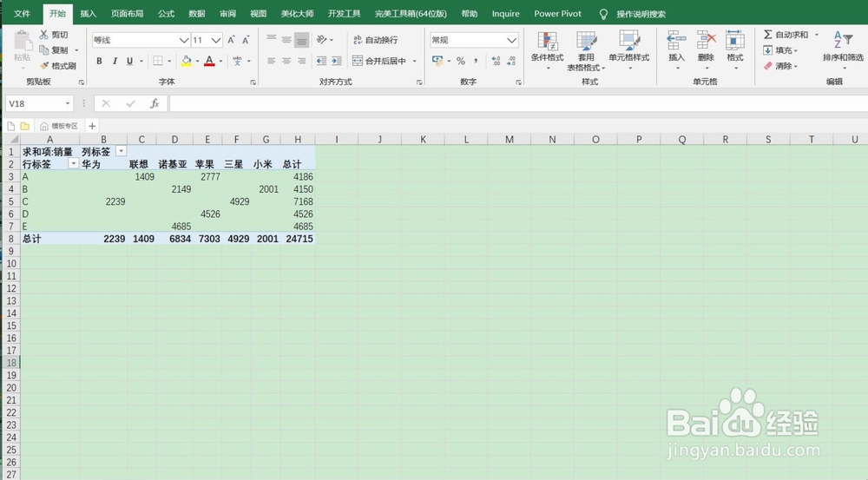
Task: Open the font size dropdown
Action: (x=216, y=40)
